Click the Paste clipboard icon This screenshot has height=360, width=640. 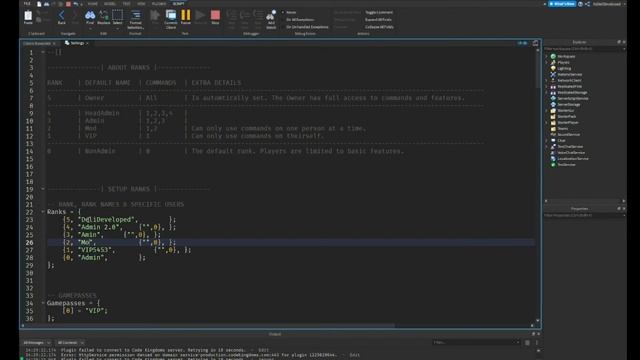(x=28, y=16)
